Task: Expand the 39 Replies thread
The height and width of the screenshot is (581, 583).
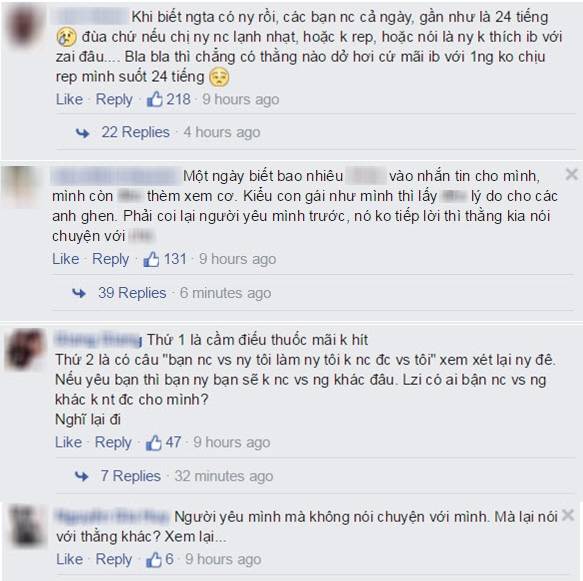Action: (x=132, y=293)
